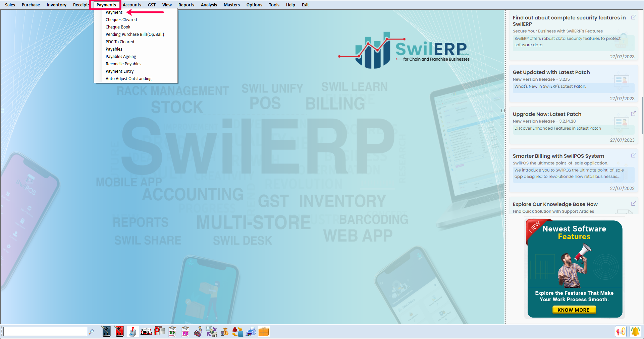Viewport: 644px width, 339px height.
Task: Click the filing cabinet P icon
Action: coord(133,331)
